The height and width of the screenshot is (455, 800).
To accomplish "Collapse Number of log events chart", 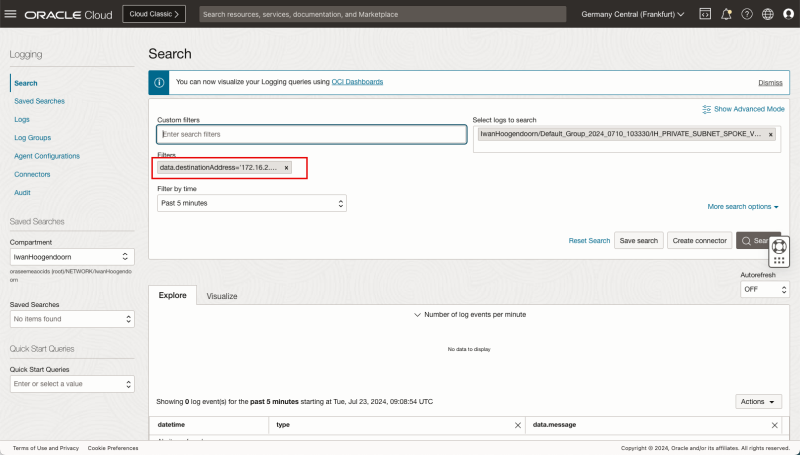I will pyautogui.click(x=418, y=314).
